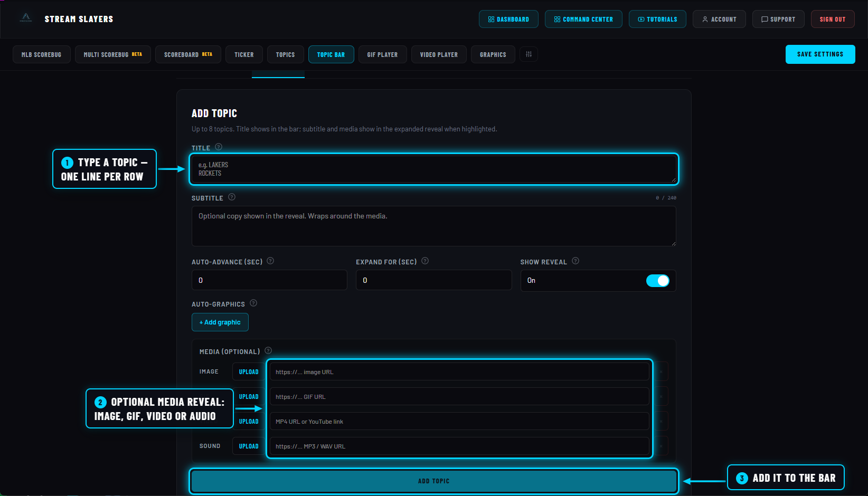This screenshot has width=868, height=496.
Task: Click the Add Topic button
Action: pyautogui.click(x=433, y=481)
